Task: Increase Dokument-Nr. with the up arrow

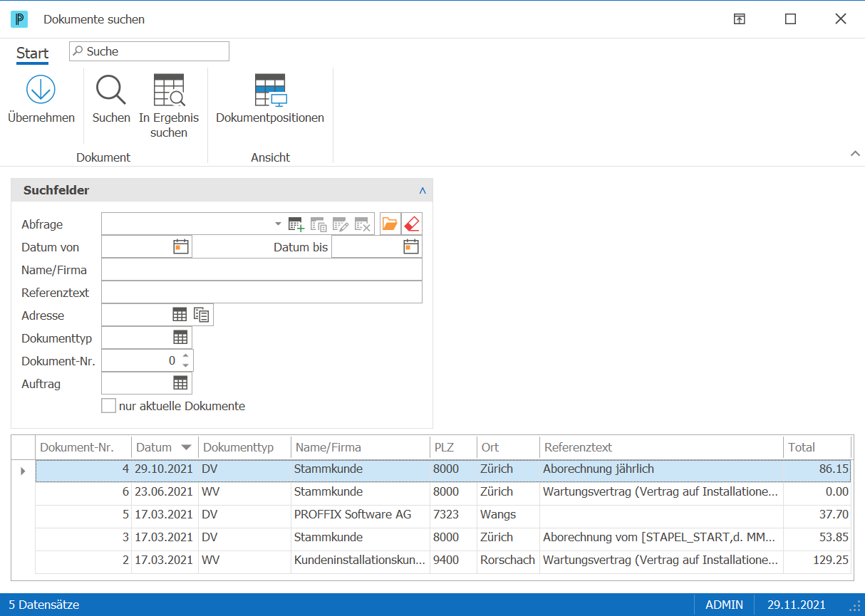Action: pos(185,356)
